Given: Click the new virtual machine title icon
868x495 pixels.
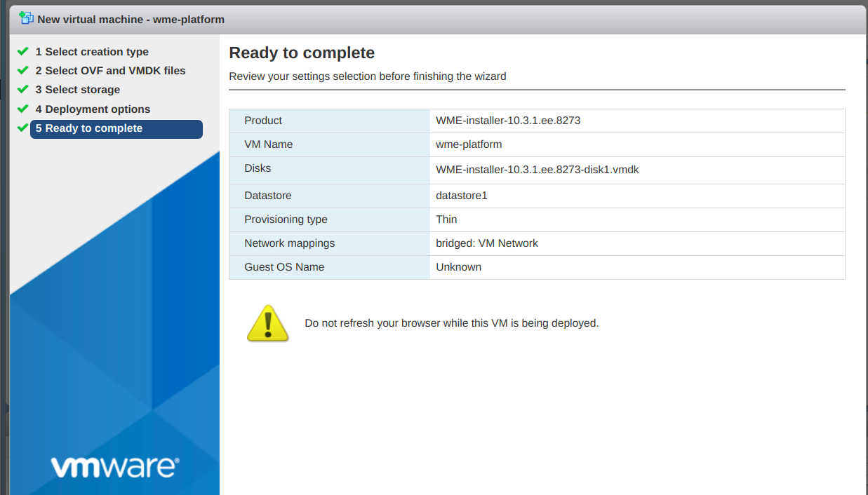Looking at the screenshot, I should 26,18.
